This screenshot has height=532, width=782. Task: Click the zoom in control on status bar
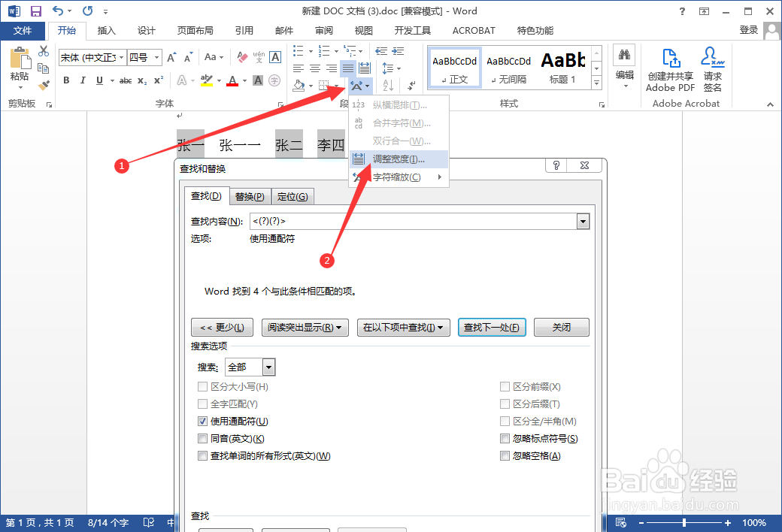(727, 522)
